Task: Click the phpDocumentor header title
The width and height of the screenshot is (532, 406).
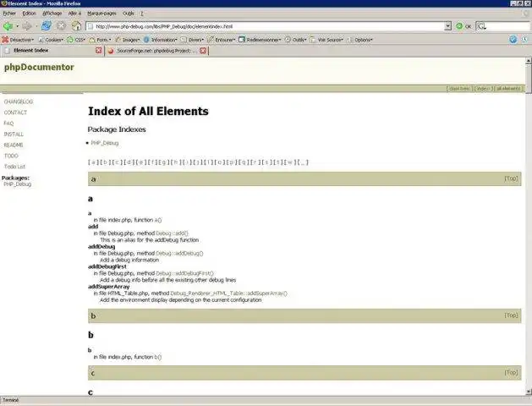Action: [39, 67]
